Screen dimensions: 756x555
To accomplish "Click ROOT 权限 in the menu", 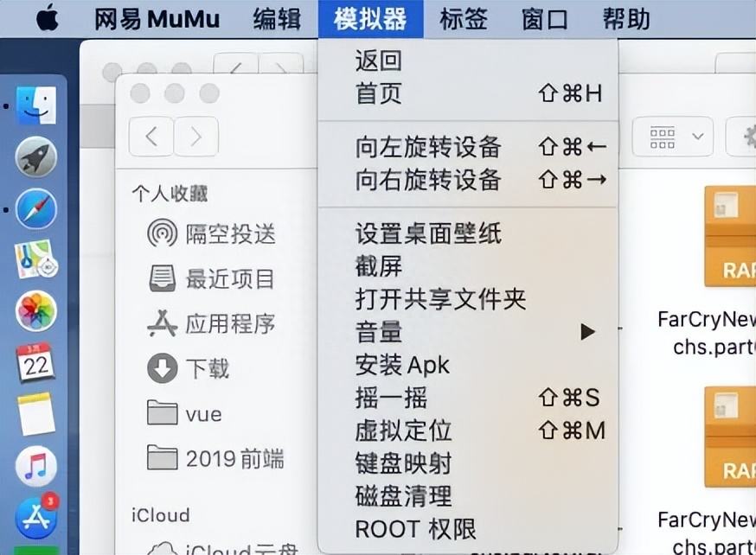I will [x=415, y=529].
